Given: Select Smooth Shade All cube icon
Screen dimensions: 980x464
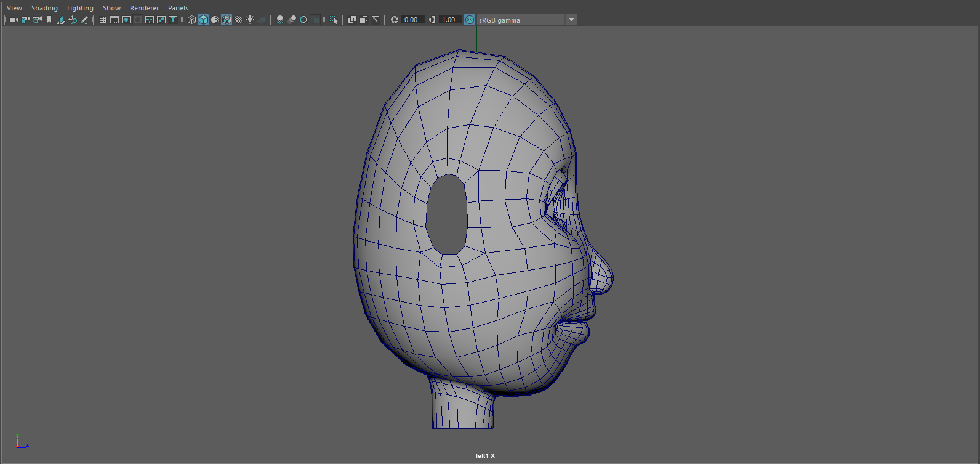Looking at the screenshot, I should 203,20.
